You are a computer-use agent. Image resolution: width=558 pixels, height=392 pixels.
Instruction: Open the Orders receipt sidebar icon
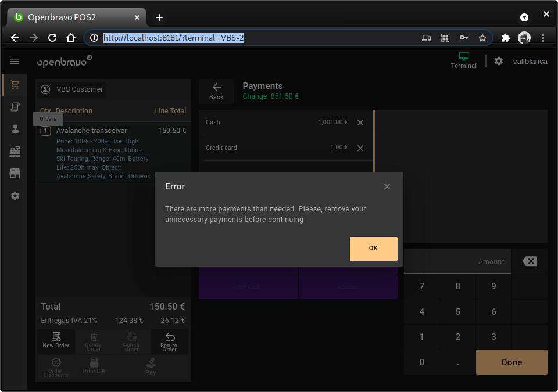click(x=15, y=107)
